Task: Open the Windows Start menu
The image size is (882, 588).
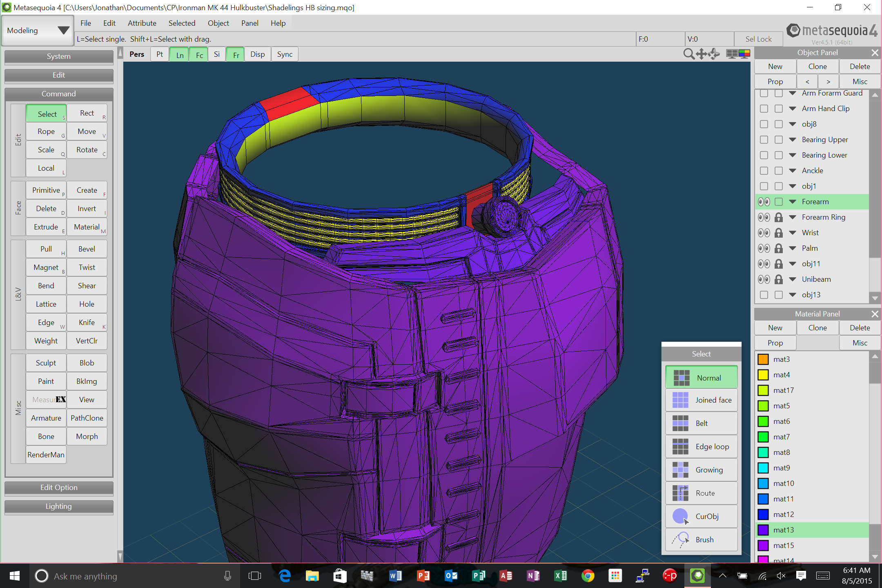Action: (15, 576)
